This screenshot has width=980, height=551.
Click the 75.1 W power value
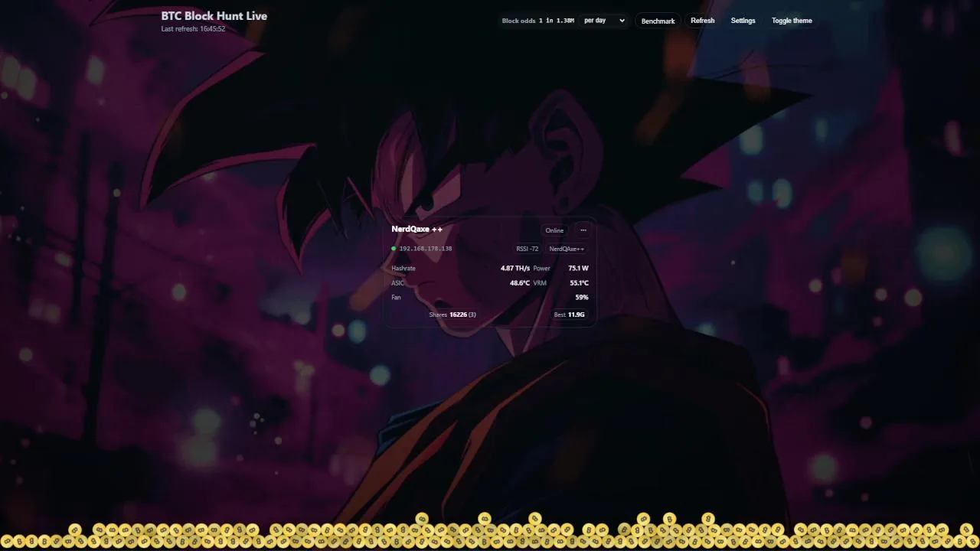click(x=579, y=269)
